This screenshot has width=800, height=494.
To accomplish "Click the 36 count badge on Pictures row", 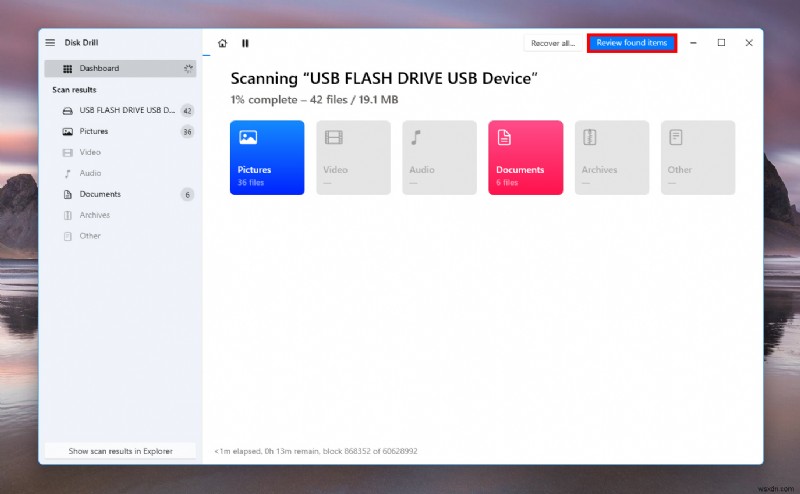I will pos(187,132).
